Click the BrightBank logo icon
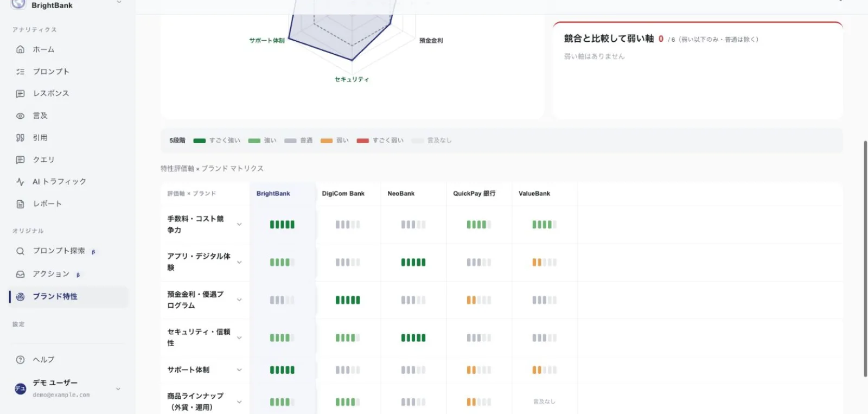 click(18, 4)
